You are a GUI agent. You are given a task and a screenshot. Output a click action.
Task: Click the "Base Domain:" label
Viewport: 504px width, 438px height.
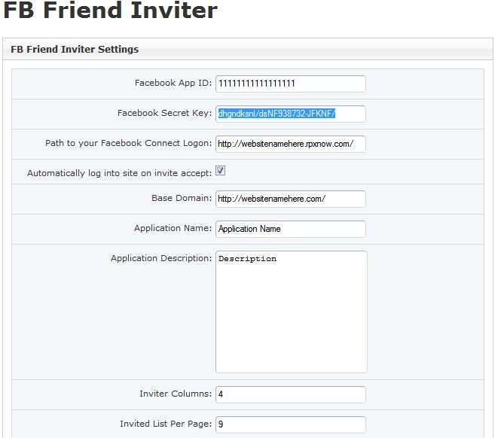point(182,199)
